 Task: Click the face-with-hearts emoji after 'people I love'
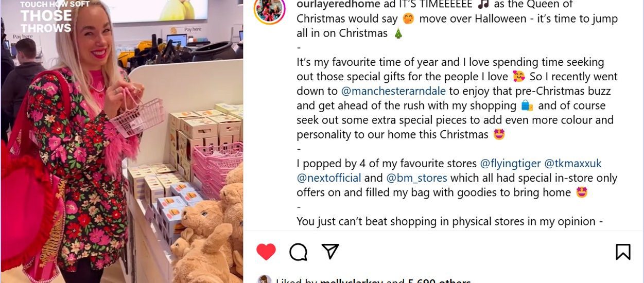518,77
